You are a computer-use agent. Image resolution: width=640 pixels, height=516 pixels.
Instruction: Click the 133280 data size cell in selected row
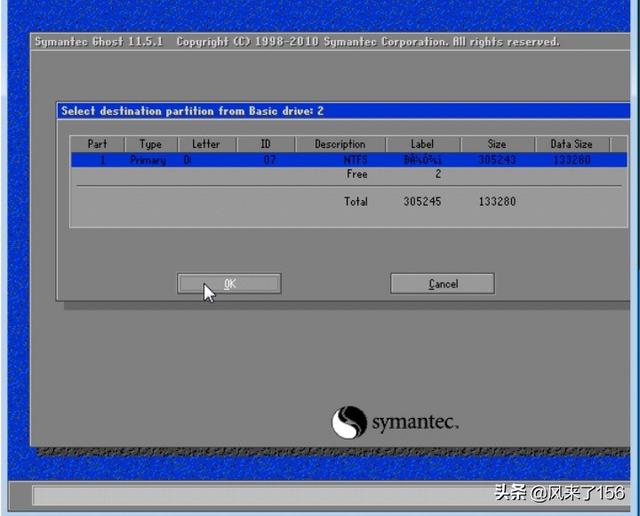571,160
